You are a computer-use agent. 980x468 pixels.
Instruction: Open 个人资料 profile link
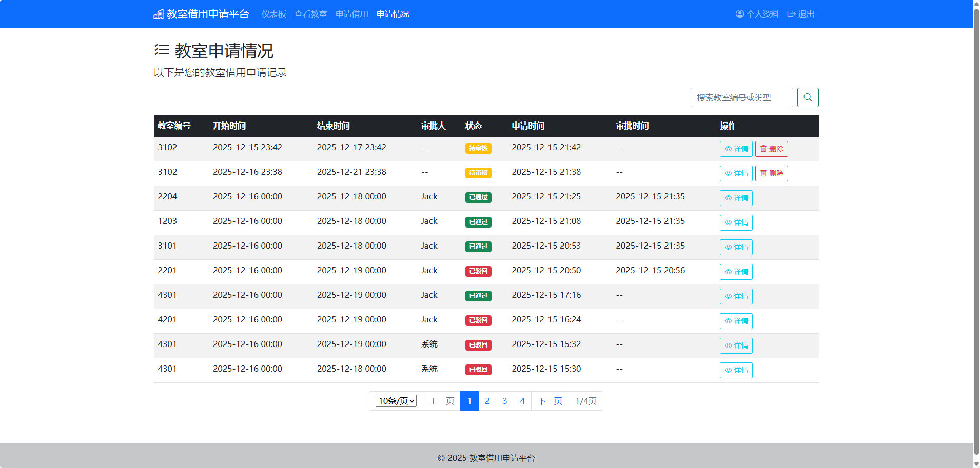click(757, 14)
